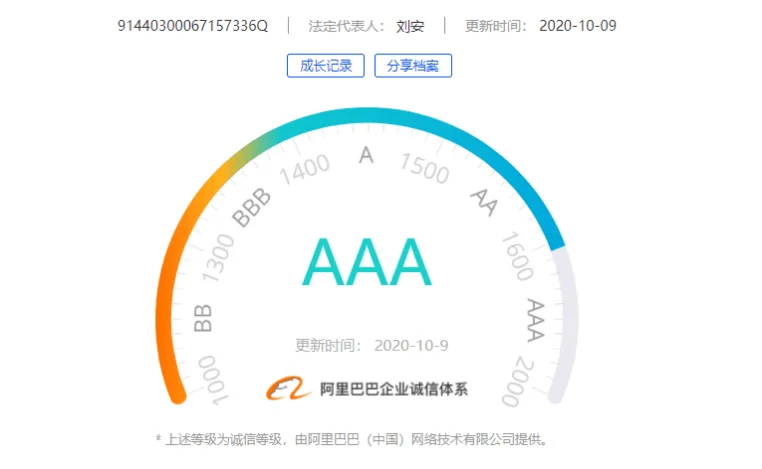Click the 2000 scale value
Screen dimensions: 762x469
[518, 381]
